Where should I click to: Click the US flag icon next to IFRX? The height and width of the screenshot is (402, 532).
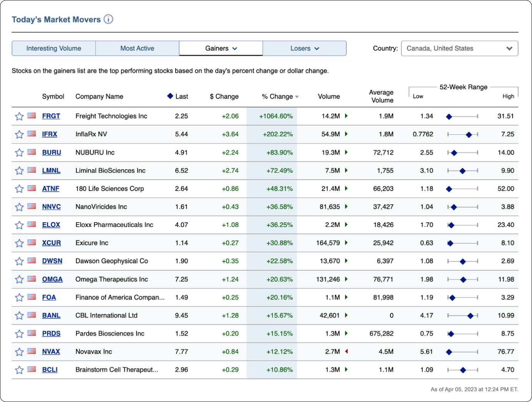pos(32,134)
